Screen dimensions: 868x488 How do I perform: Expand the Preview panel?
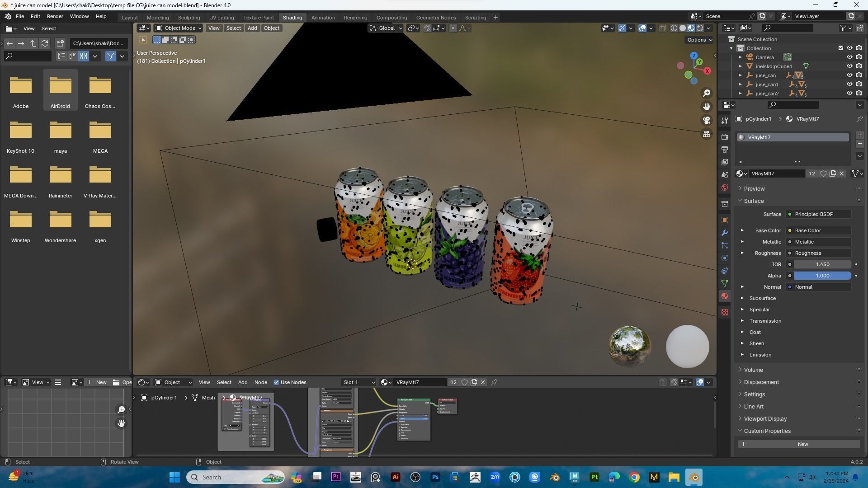pos(754,189)
